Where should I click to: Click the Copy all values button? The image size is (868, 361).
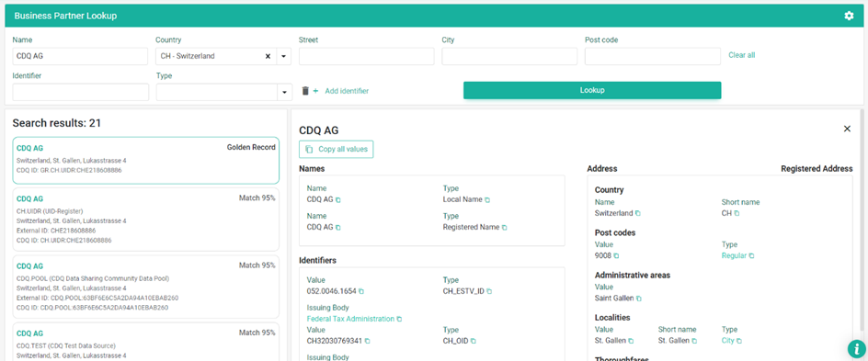tap(337, 149)
